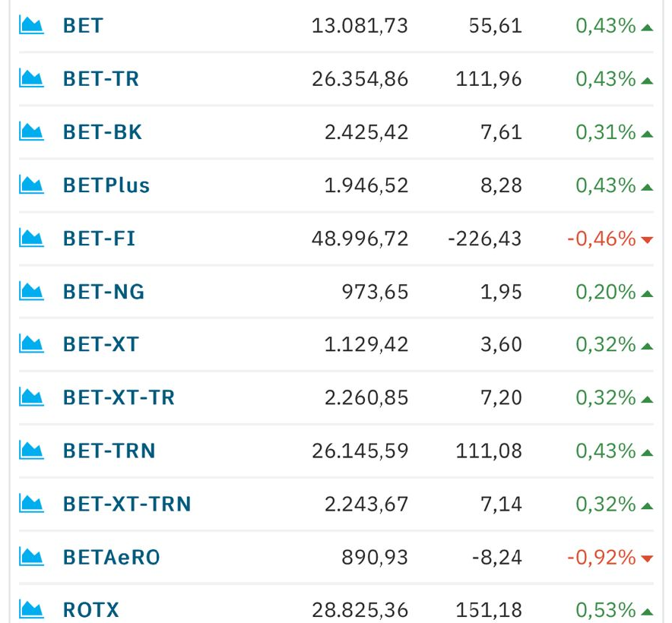
Task: Open the BET index link
Action: pos(83,26)
